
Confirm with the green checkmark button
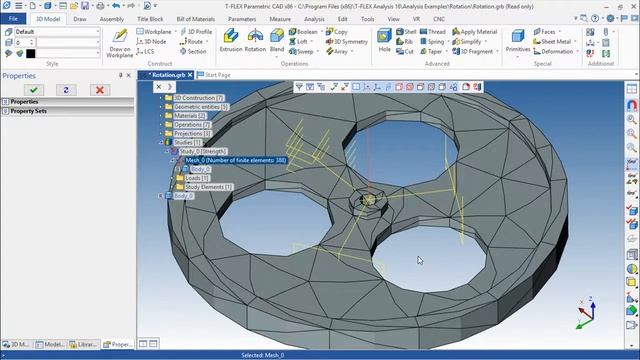34,90
